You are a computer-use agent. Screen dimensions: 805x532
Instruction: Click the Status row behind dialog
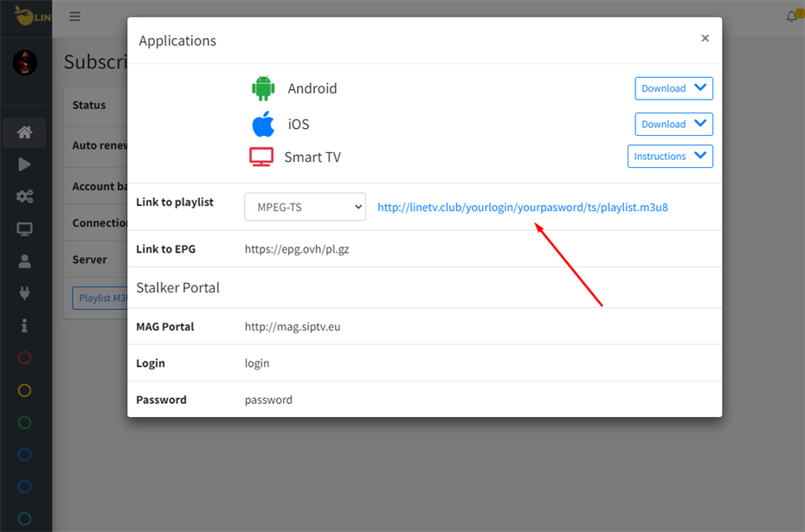tap(95, 106)
